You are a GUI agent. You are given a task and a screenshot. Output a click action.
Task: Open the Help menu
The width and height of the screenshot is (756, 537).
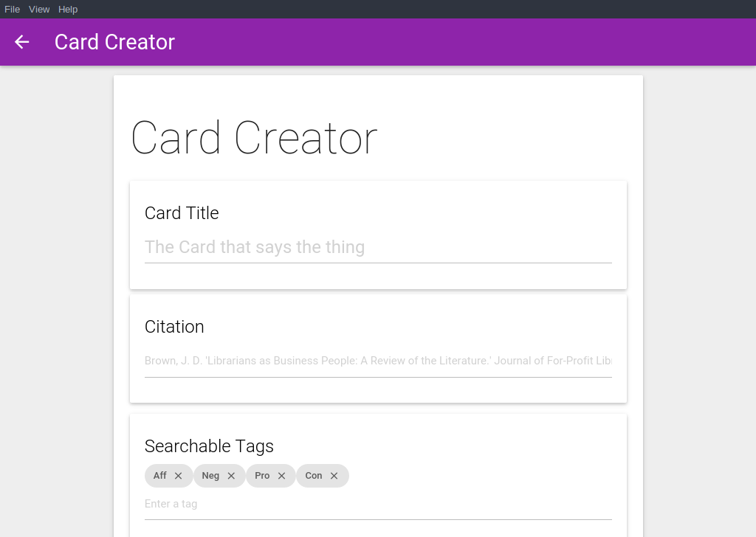click(68, 9)
